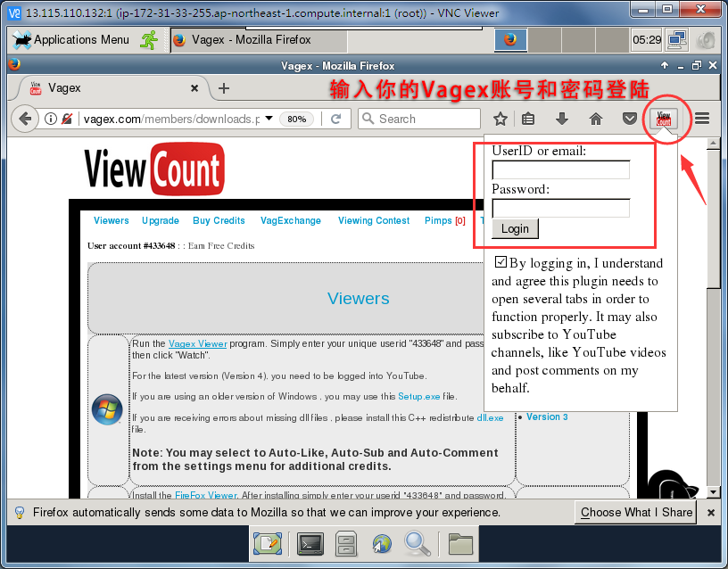This screenshot has width=728, height=569.
Task: Click the ViewCount logo on the page
Action: (154, 169)
